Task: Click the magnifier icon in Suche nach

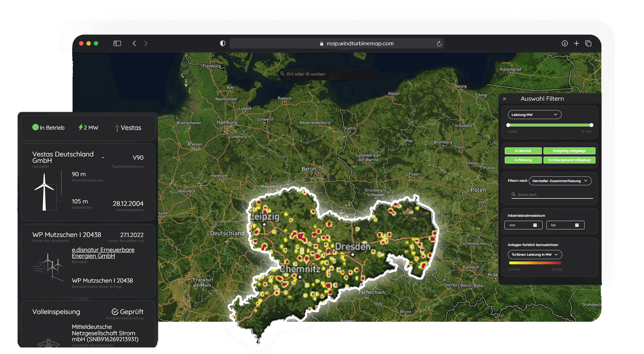Action: 513,194
